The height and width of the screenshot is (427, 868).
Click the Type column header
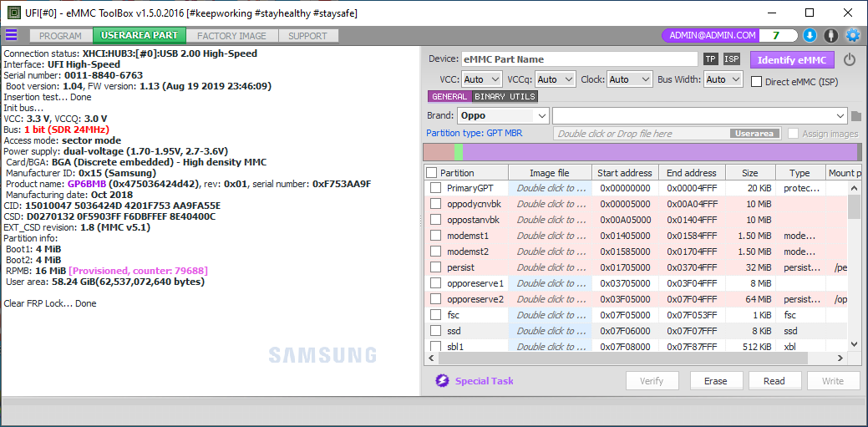click(800, 173)
